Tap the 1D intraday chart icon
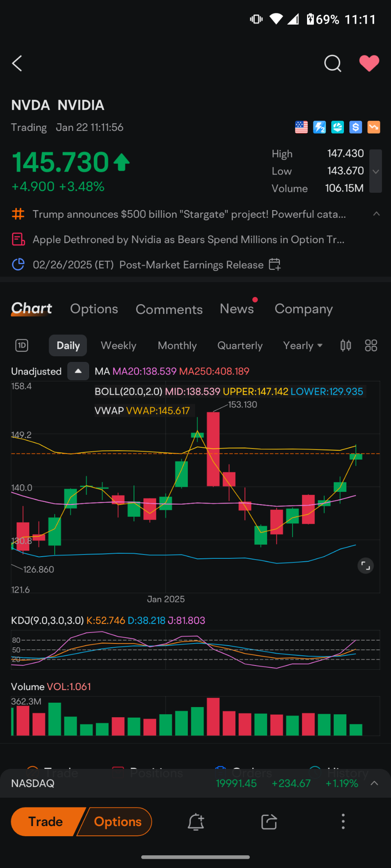391x868 pixels. coord(22,346)
